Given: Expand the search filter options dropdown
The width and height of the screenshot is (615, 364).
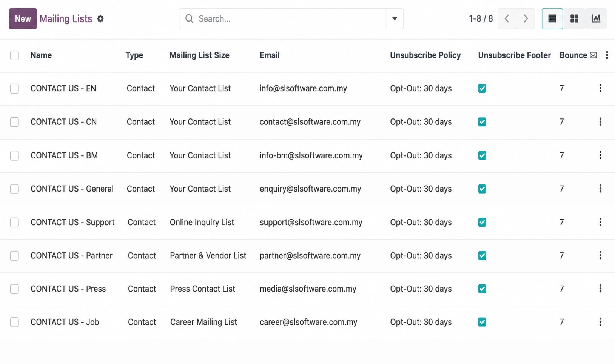Looking at the screenshot, I should (x=395, y=18).
